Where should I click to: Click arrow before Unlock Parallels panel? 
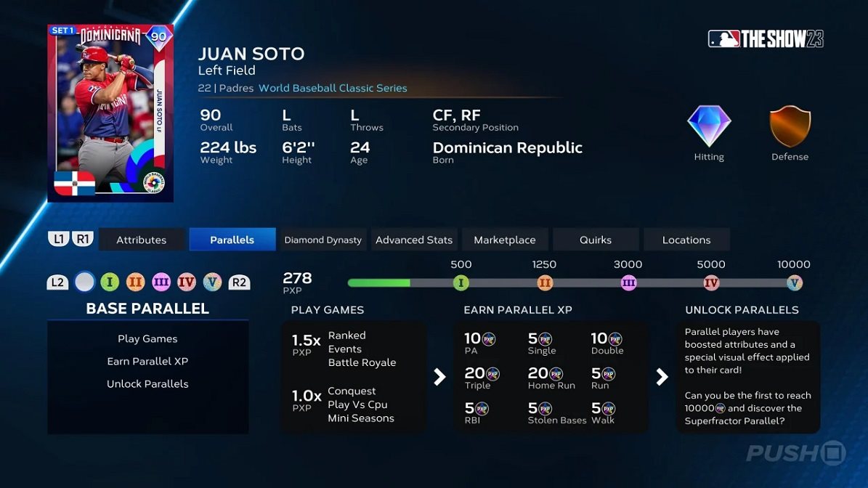click(662, 377)
